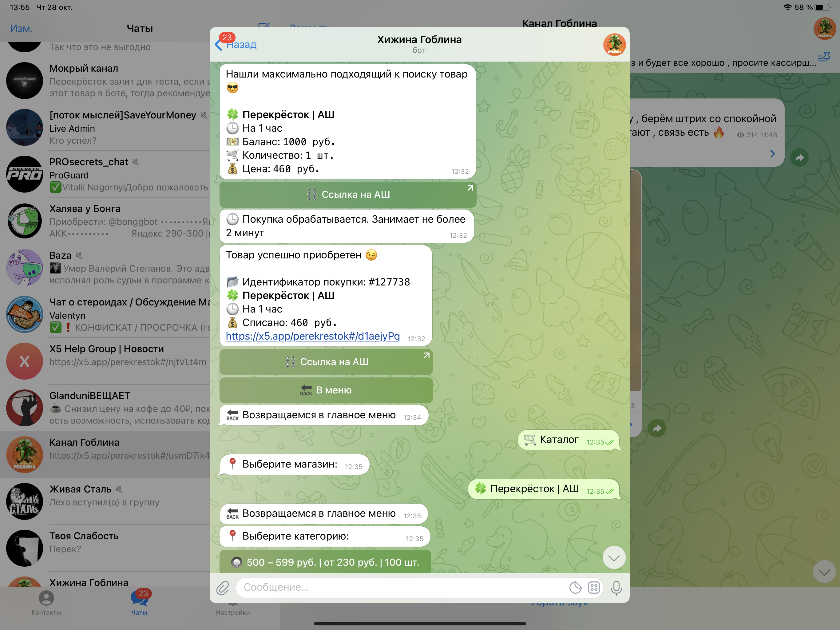This screenshot has width=840, height=630.
Task: Tap the GlanduniВЕЩАЕТ avatar
Action: [25, 408]
